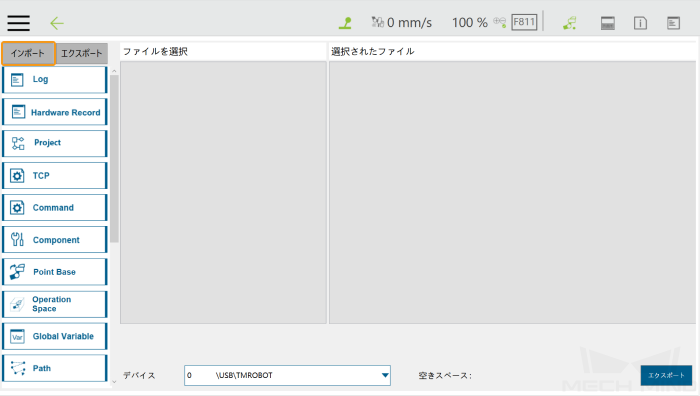
Task: Switch to the インポート tab
Action: pos(28,54)
